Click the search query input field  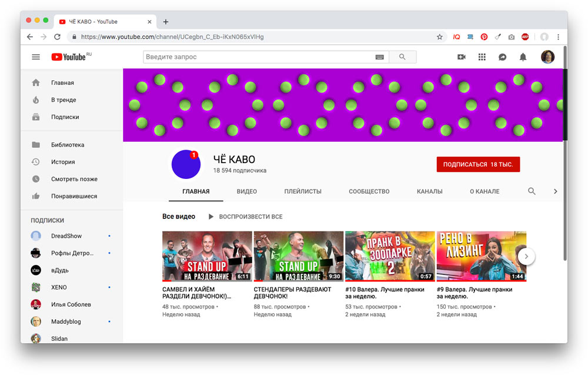point(259,57)
